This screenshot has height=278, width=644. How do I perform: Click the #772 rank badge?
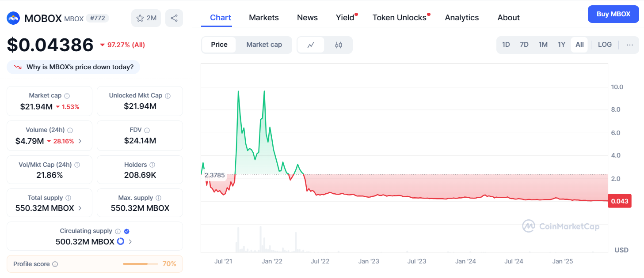tap(97, 18)
